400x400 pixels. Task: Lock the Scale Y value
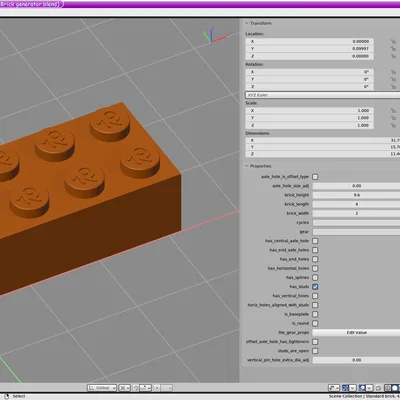(x=393, y=118)
